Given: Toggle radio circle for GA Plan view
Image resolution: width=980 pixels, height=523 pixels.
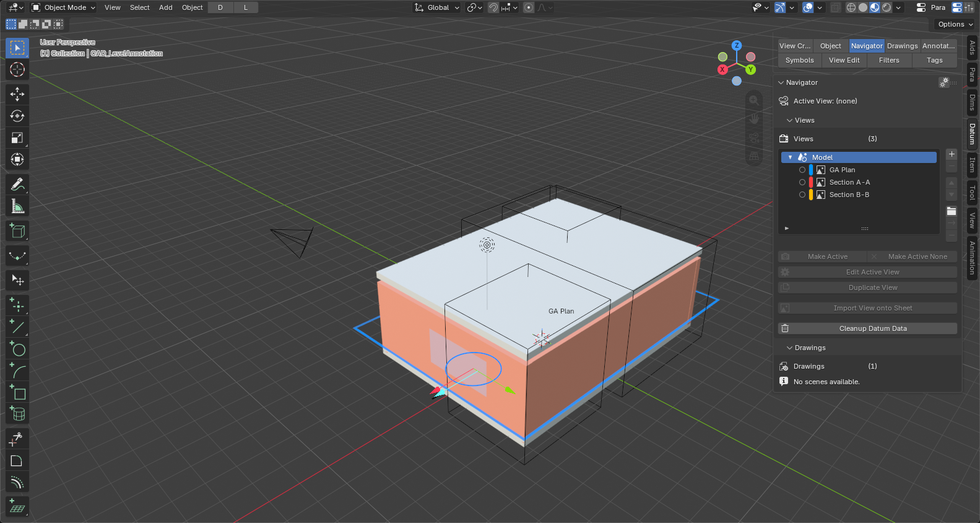Looking at the screenshot, I should tap(802, 170).
